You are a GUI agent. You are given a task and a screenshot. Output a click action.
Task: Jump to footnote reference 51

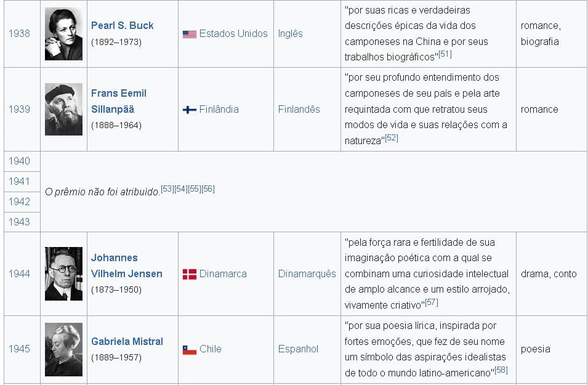pos(445,54)
